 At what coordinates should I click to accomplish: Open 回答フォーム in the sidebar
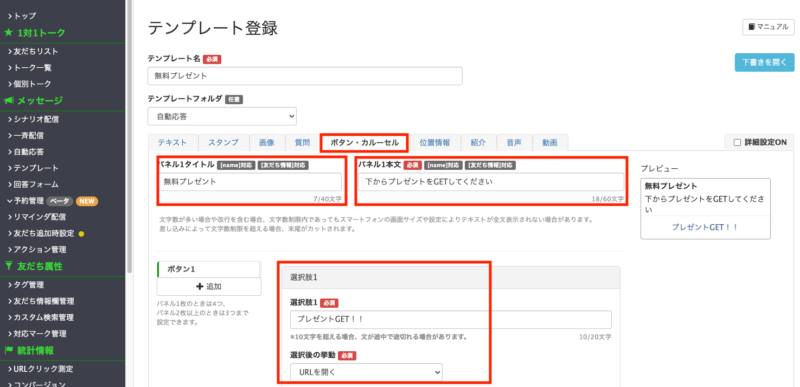click(x=33, y=185)
